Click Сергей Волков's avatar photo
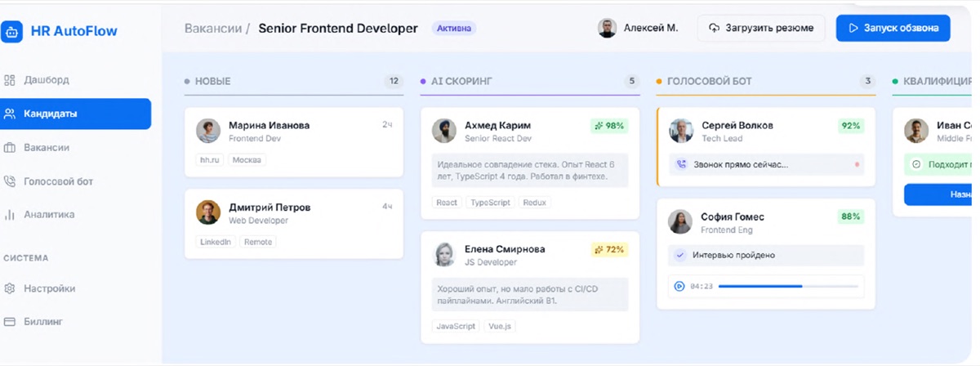 [681, 131]
